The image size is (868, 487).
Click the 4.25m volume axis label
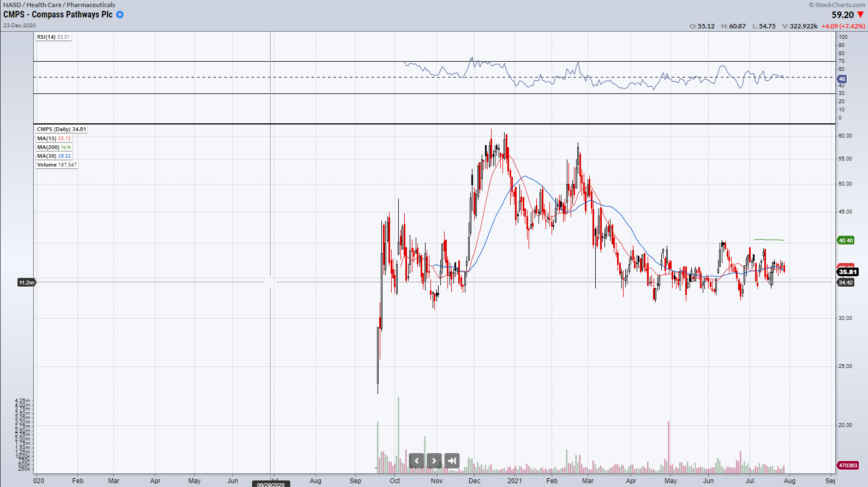coord(23,401)
